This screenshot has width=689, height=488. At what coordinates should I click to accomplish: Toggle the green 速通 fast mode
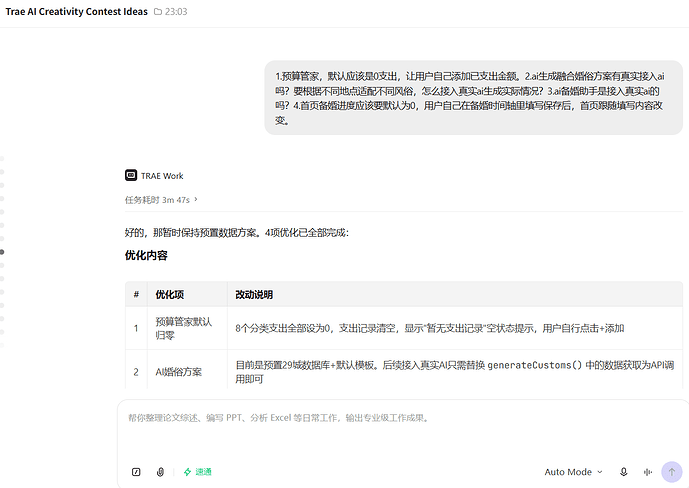pos(198,472)
